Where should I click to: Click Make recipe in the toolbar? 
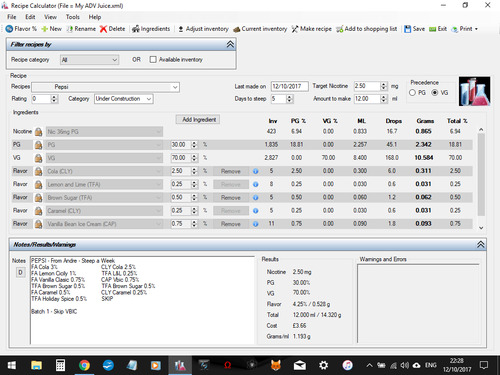[311, 29]
